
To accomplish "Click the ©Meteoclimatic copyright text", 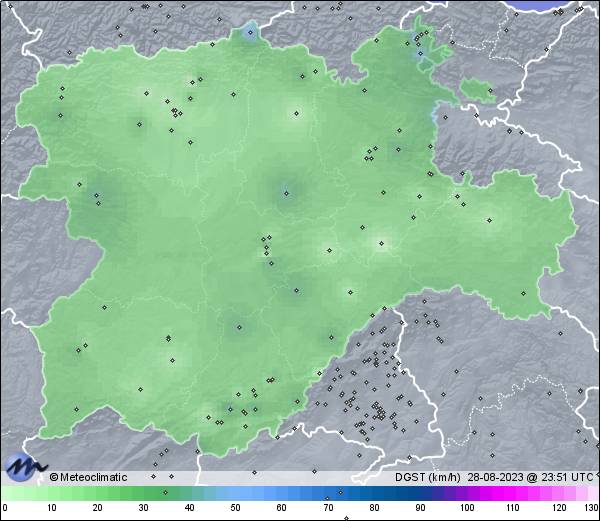I will pos(88,477).
